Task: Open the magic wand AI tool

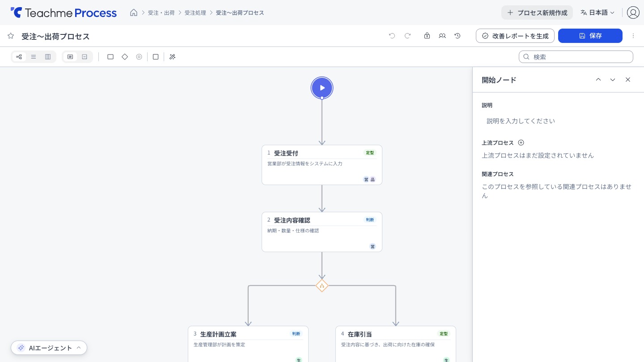Action: tap(172, 57)
